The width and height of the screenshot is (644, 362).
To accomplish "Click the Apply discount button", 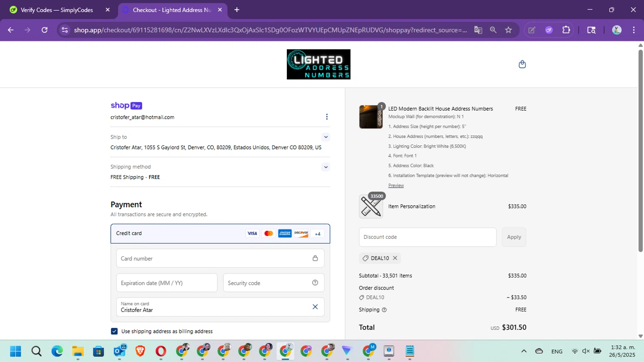I will pyautogui.click(x=514, y=237).
